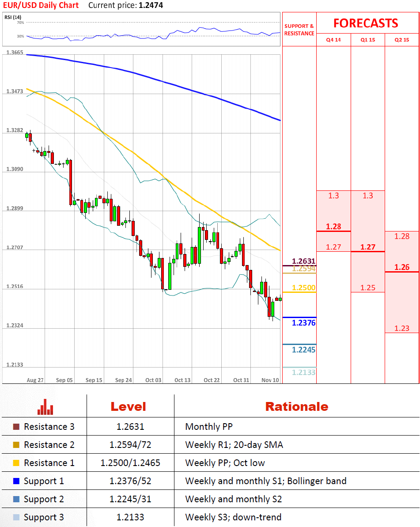The height and width of the screenshot is (527, 420).
Task: Click the 'Monthly PP' rationale cell
Action: 209,427
